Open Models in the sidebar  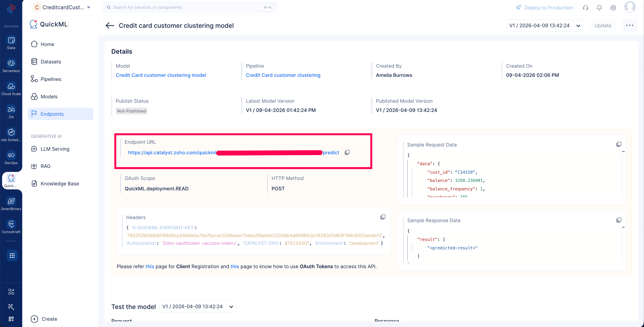pos(61,96)
